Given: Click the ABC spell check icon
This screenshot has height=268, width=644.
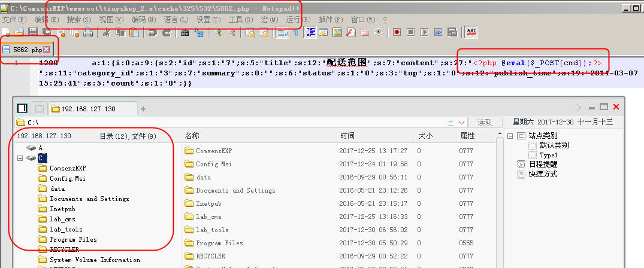Looking at the screenshot, I should coord(471,32).
